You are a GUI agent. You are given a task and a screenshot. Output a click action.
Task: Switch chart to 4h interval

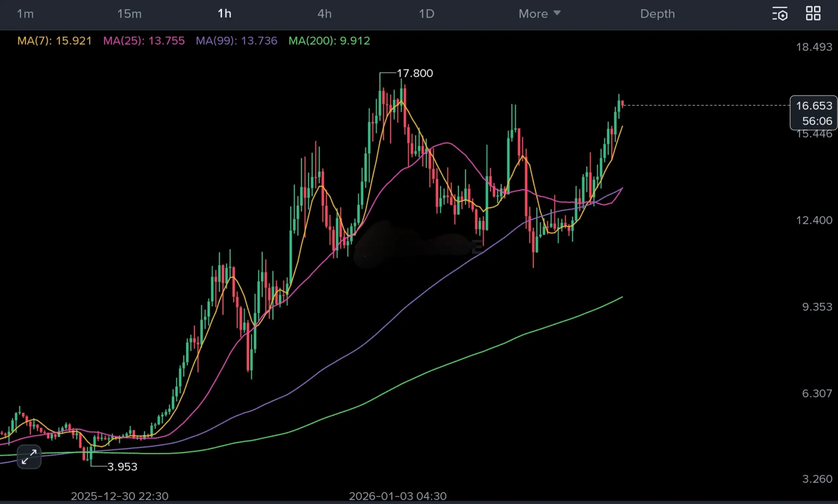coord(324,14)
